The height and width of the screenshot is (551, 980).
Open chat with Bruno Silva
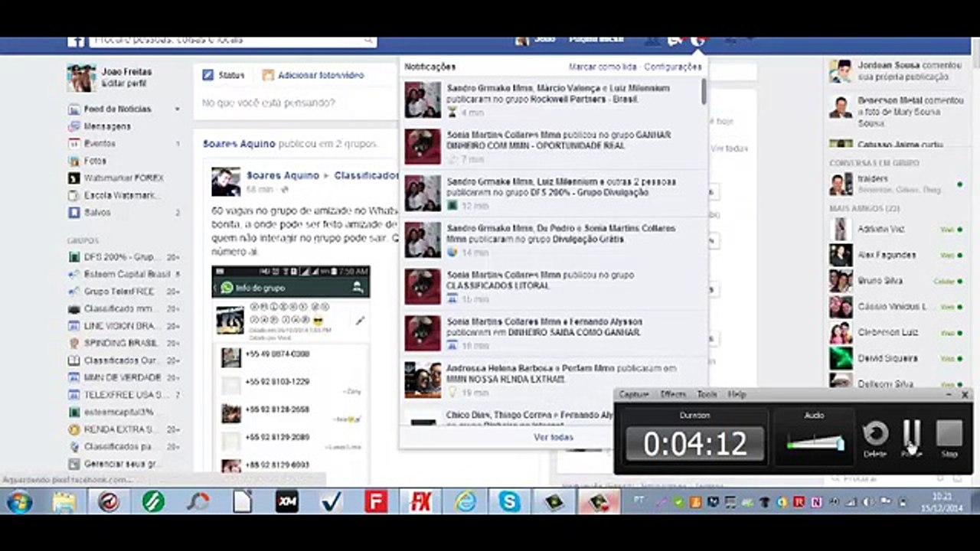(897, 281)
